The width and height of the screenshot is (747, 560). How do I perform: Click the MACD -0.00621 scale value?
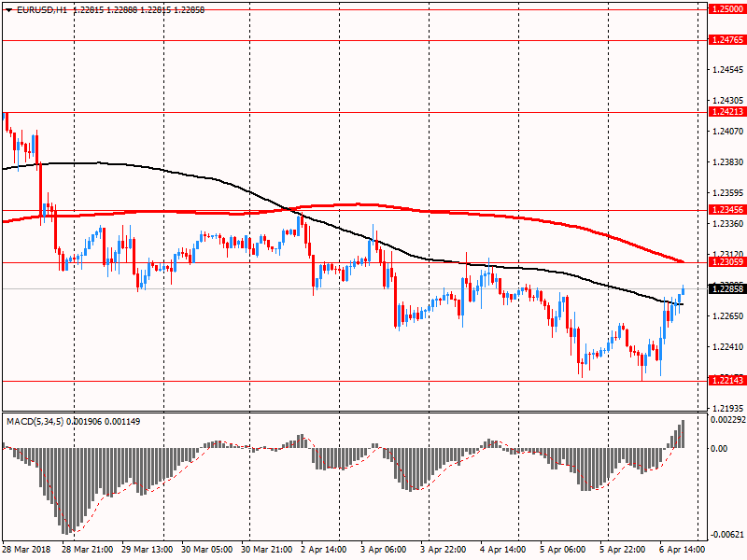727,535
